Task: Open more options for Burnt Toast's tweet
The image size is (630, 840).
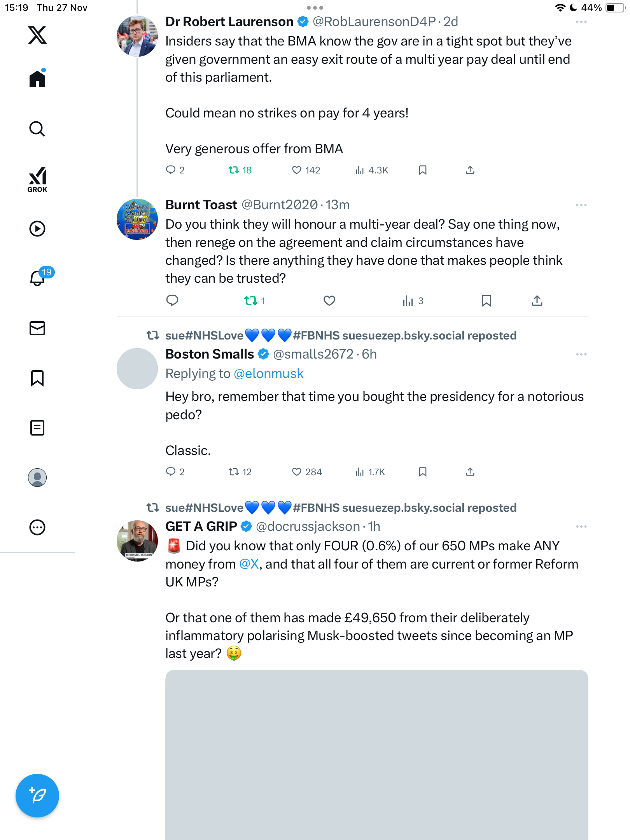Action: 581,205
